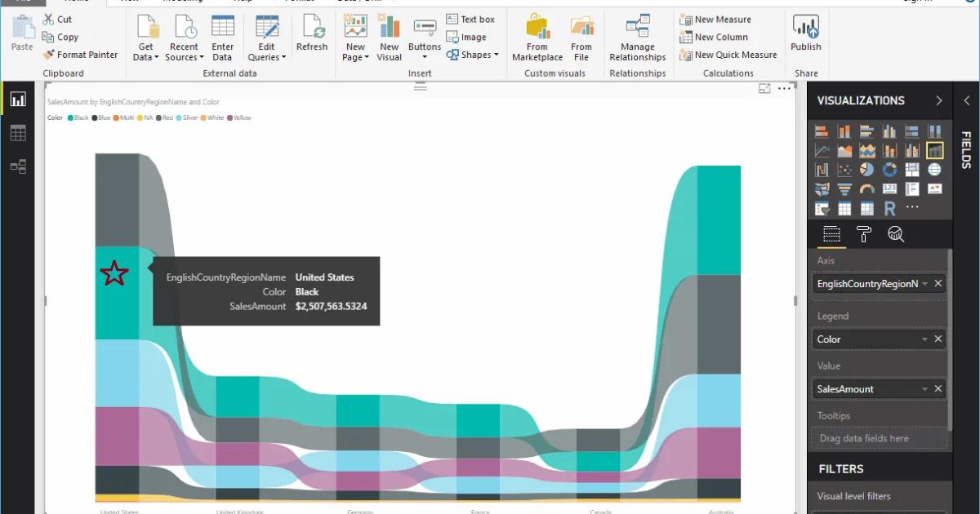
Task: Pick the donut chart visualization
Action: (x=889, y=170)
